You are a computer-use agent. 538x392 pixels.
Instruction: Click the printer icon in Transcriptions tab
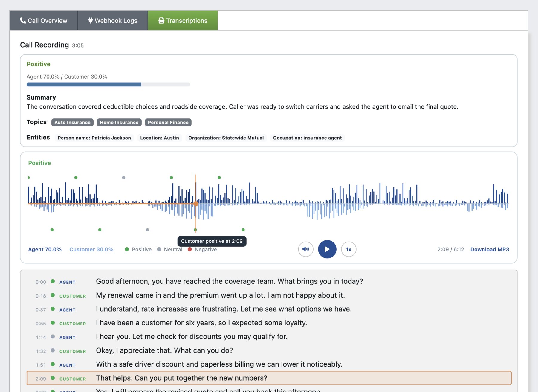161,20
